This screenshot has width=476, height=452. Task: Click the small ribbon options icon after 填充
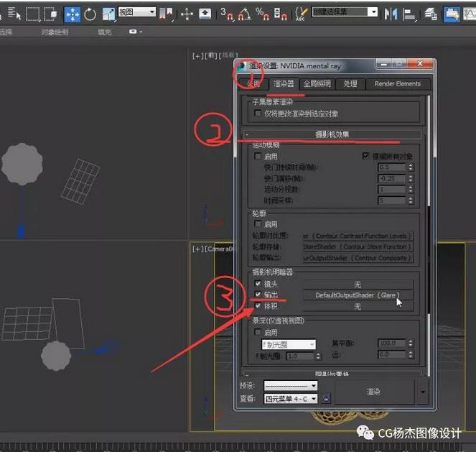pyautogui.click(x=136, y=32)
